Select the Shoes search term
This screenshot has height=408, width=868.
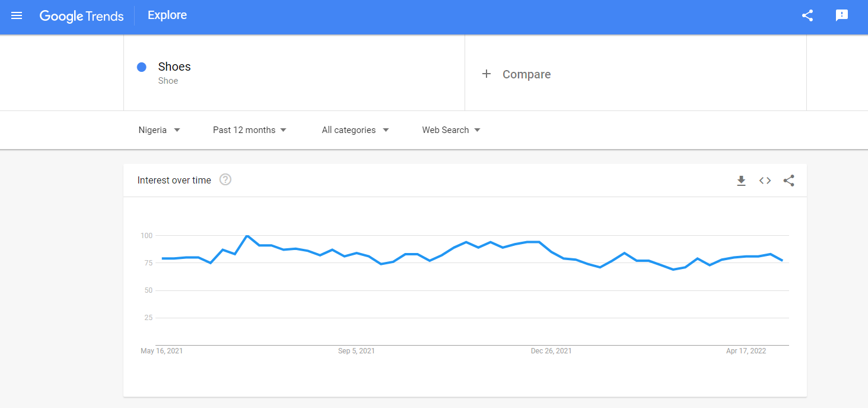[x=174, y=67]
